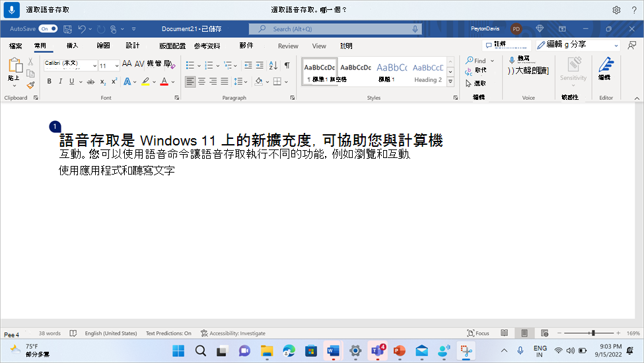Viewport: 644px width, 363px height.
Task: Click the 大聲朗讀 read aloud button
Action: [x=528, y=71]
